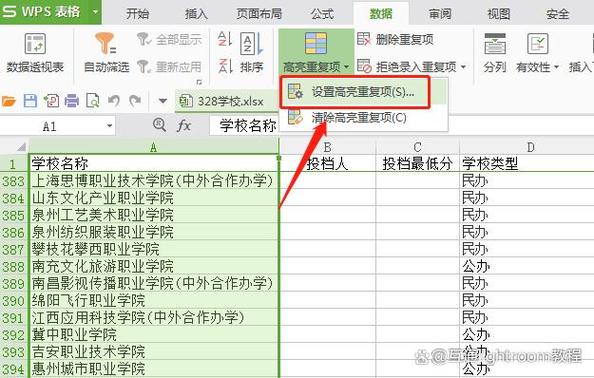Click the filter group dialog launcher icon

click(x=199, y=82)
